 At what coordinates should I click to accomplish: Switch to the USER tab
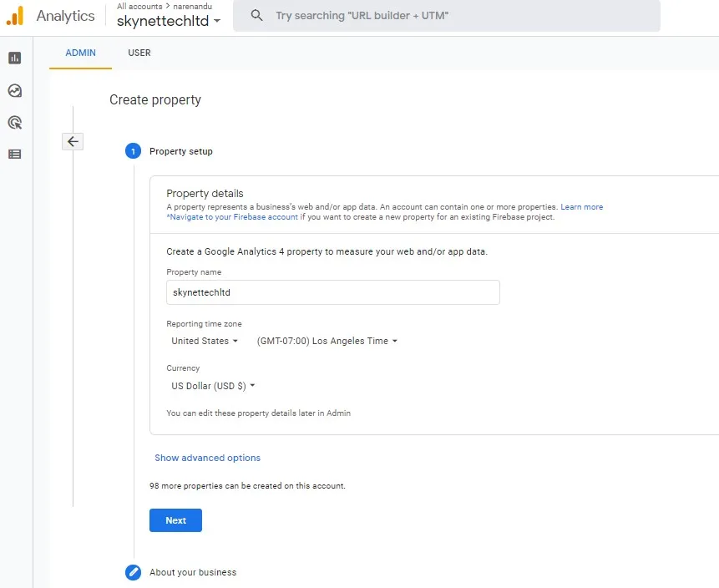click(x=139, y=53)
